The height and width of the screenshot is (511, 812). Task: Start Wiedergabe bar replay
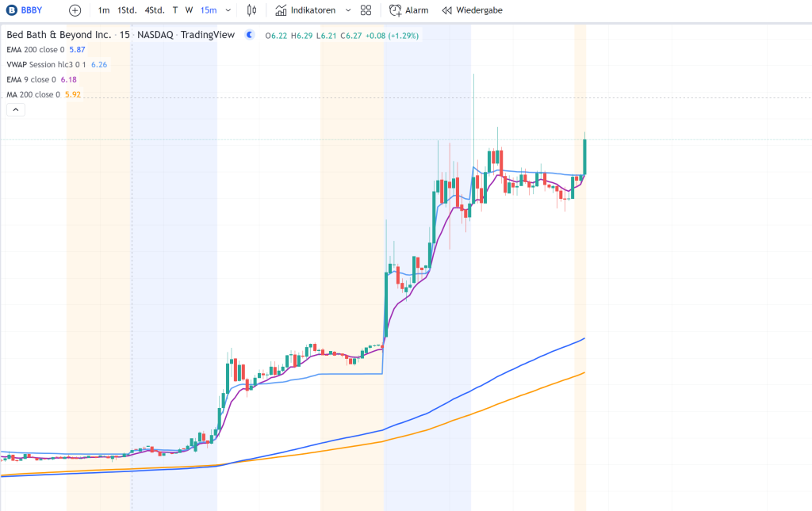(x=472, y=10)
